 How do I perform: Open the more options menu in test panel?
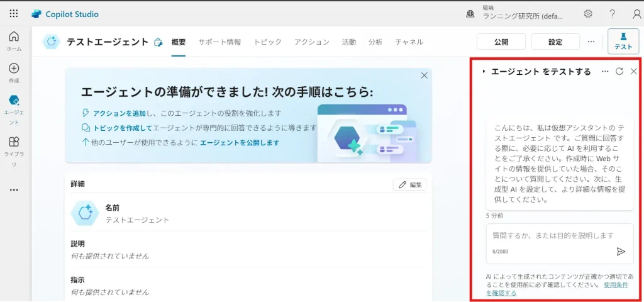(x=605, y=72)
